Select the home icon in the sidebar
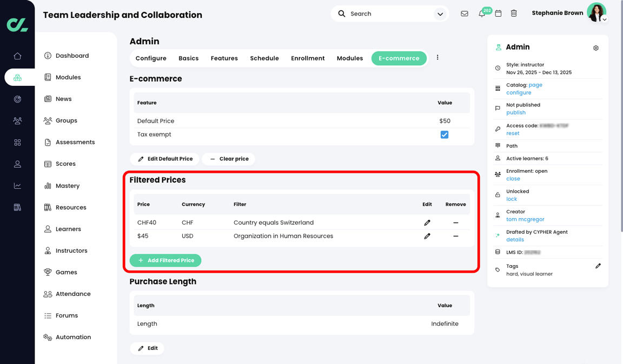Viewport: 623px width, 364px height. [x=17, y=55]
